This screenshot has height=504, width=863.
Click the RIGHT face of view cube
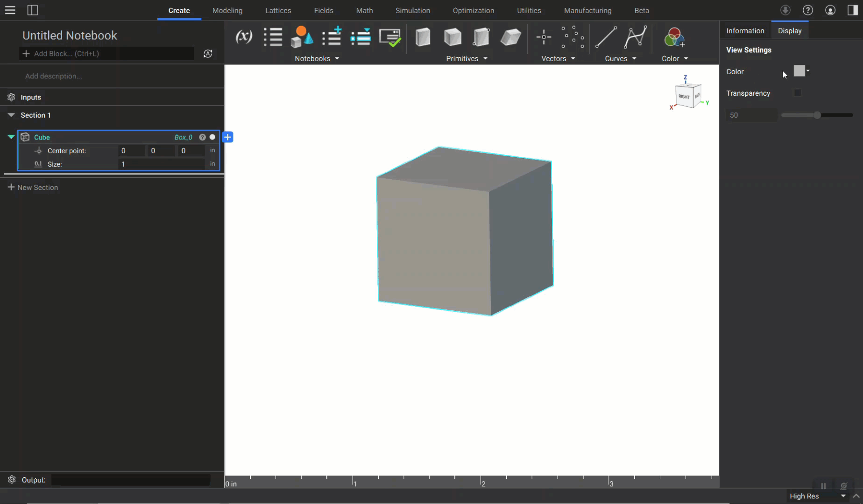point(684,97)
